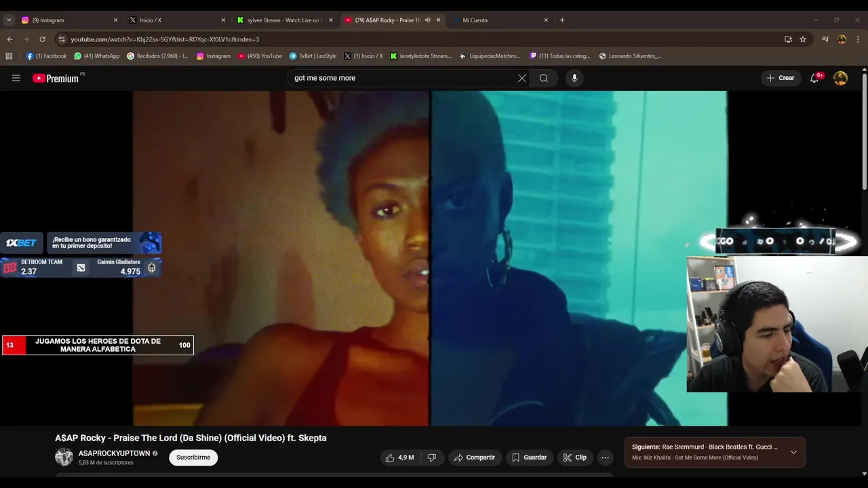
Task: Create a clip with the Clip button
Action: click(575, 457)
